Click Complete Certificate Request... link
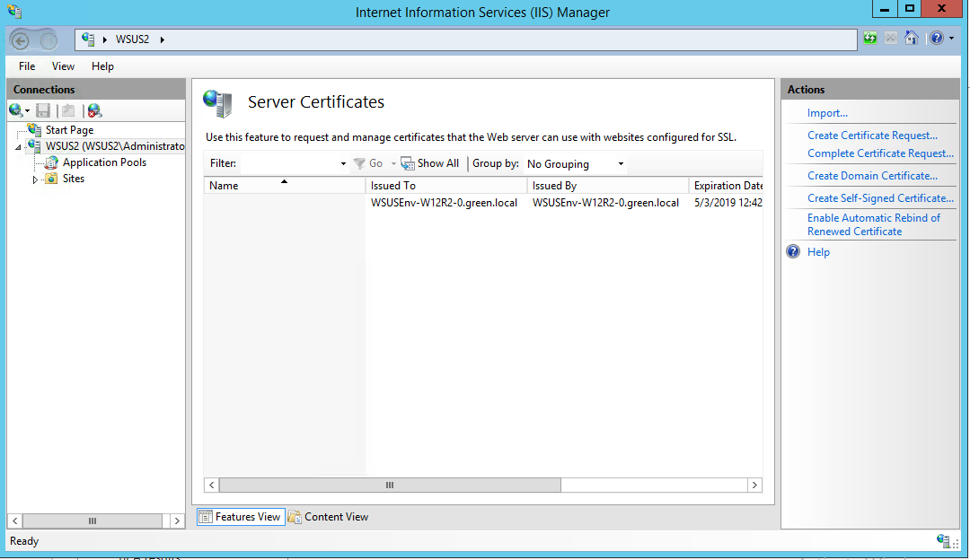Image resolution: width=970 pixels, height=560 pixels. click(880, 153)
